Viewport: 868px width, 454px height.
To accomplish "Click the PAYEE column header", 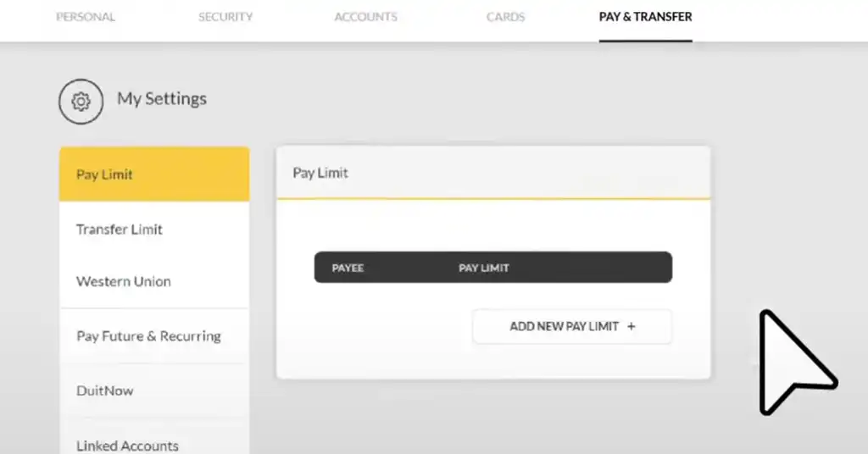I will tap(348, 269).
